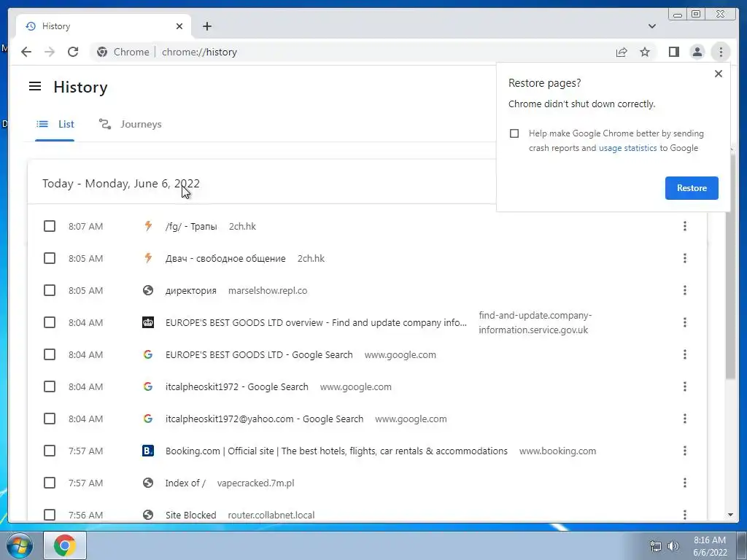Open the network tray icon
Viewport: 747px width, 560px height.
[x=656, y=545]
